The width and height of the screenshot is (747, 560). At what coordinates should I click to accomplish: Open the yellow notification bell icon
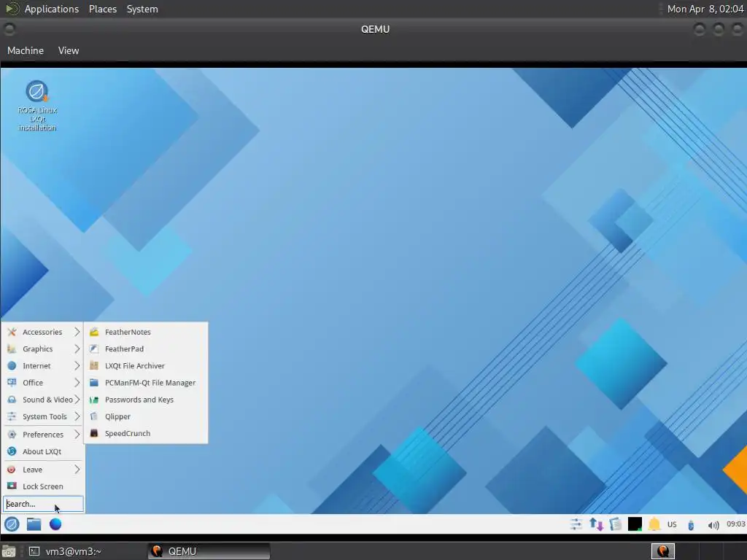(x=654, y=525)
